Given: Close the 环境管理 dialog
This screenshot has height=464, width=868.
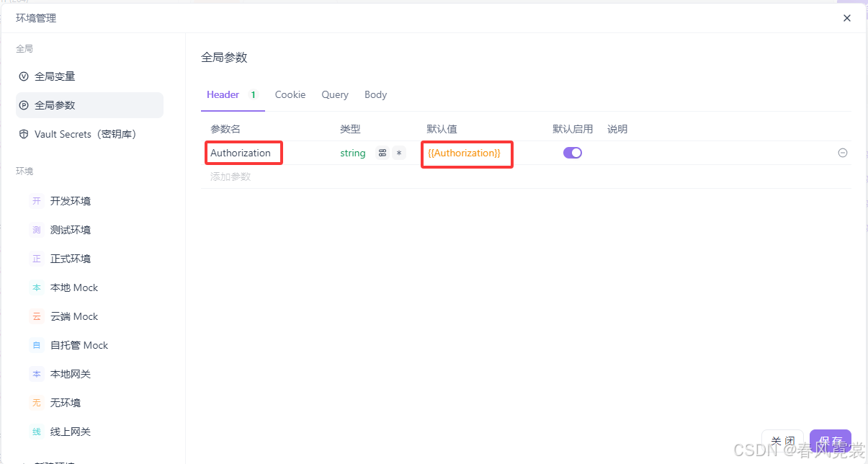Looking at the screenshot, I should click(x=847, y=18).
